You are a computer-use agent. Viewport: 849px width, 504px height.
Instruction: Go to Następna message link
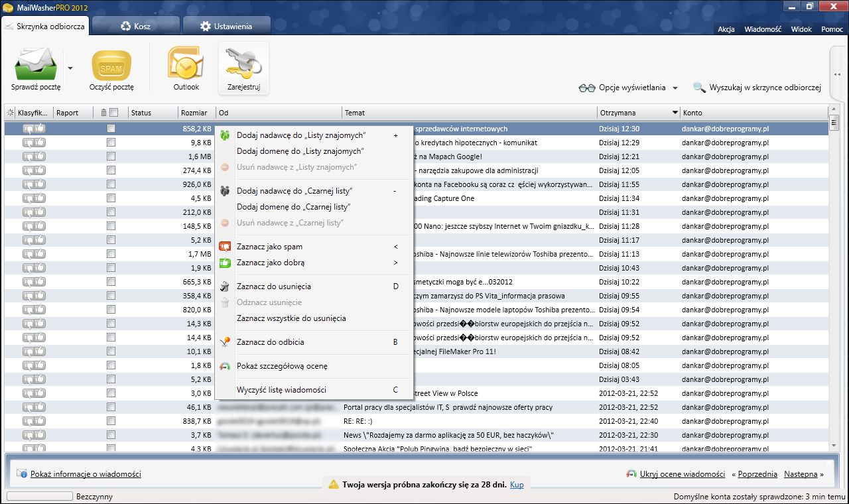801,474
